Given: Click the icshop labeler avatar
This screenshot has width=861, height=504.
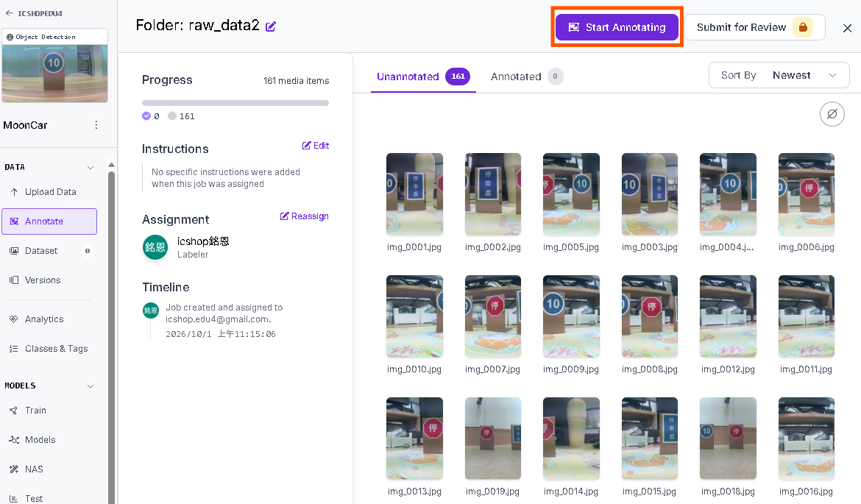Looking at the screenshot, I should [x=155, y=247].
